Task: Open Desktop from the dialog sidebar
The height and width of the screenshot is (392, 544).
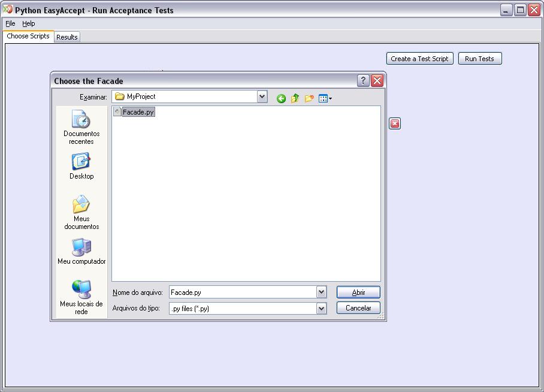Action: 81,165
